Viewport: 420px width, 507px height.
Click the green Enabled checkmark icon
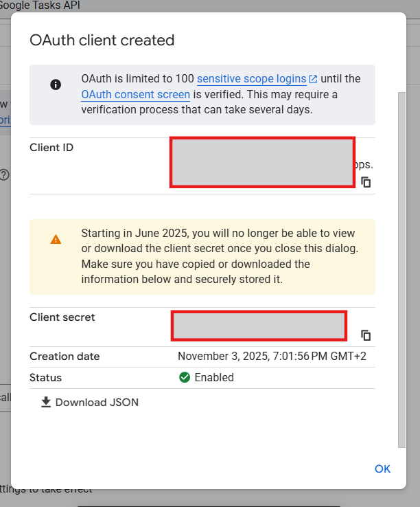[184, 377]
